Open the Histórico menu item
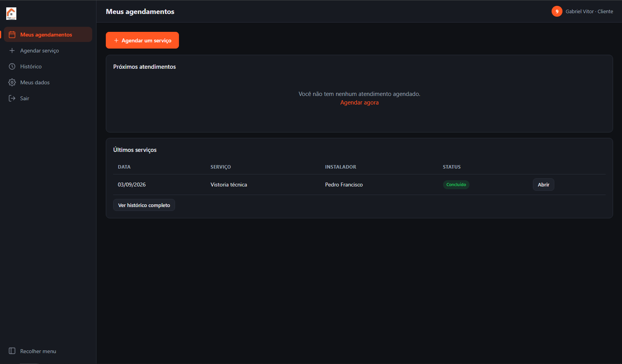This screenshot has width=622, height=364. pos(48,66)
